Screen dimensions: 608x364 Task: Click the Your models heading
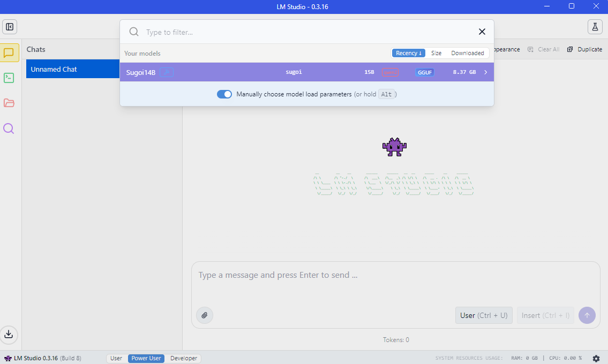click(x=142, y=54)
